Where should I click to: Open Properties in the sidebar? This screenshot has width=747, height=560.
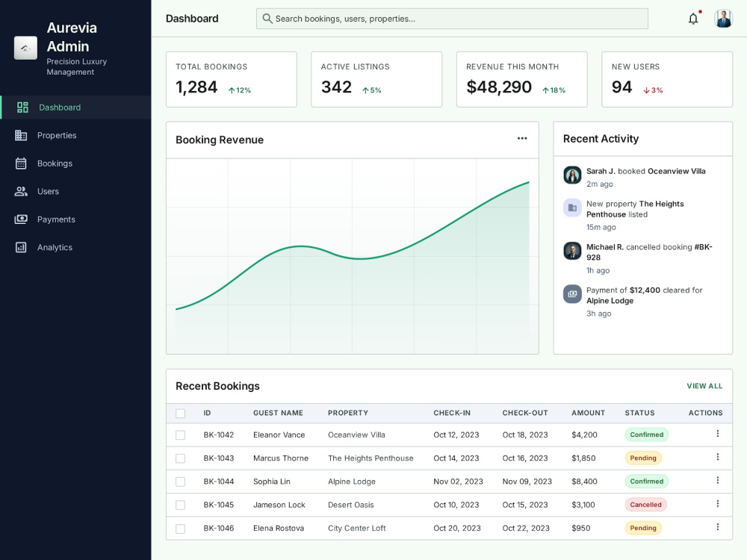pos(75,135)
